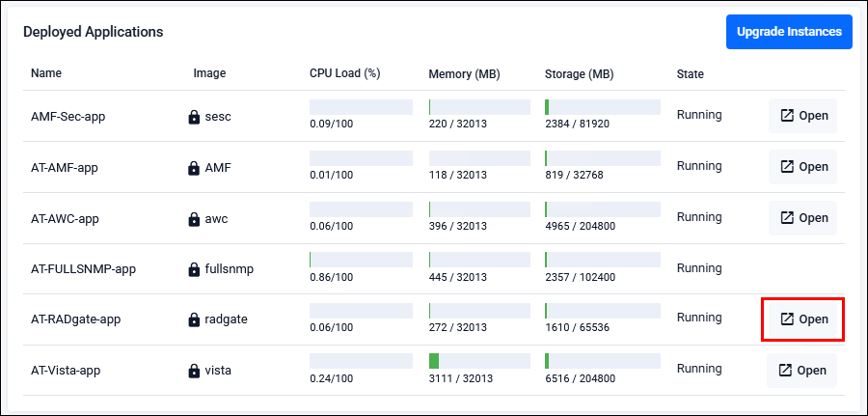This screenshot has width=868, height=416.
Task: Click the AT-Vista-app memory usage bar
Action: (x=479, y=361)
